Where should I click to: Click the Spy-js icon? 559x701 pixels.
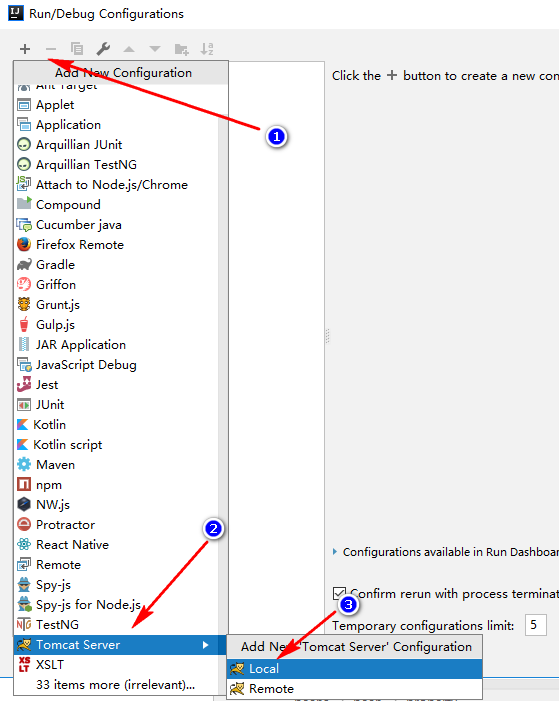pyautogui.click(x=24, y=585)
